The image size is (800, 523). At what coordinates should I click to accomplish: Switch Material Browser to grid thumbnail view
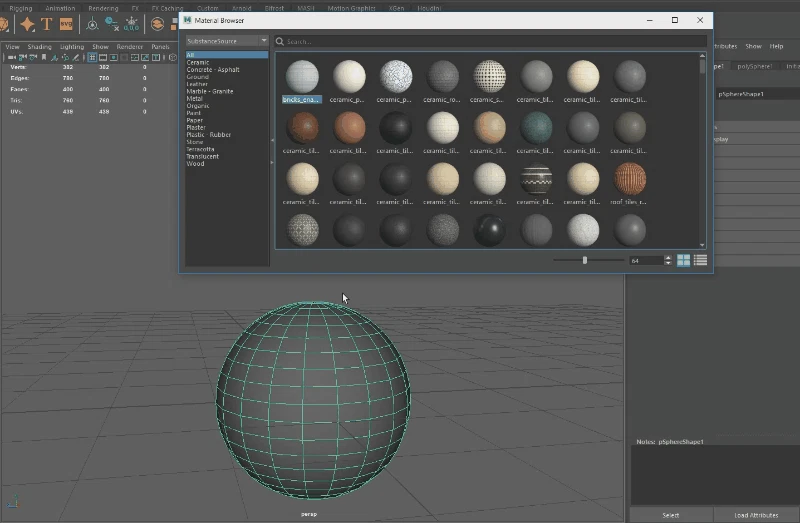tap(684, 260)
